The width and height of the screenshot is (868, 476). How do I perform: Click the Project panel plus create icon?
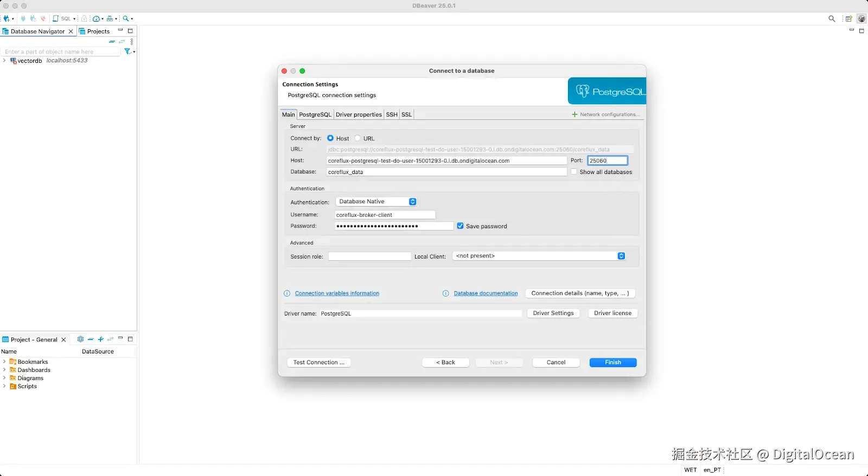101,339
